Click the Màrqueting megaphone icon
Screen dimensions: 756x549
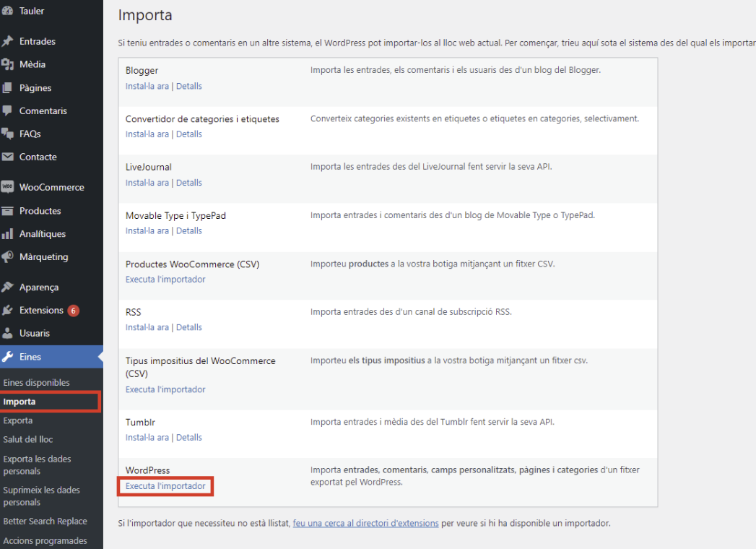[7, 256]
